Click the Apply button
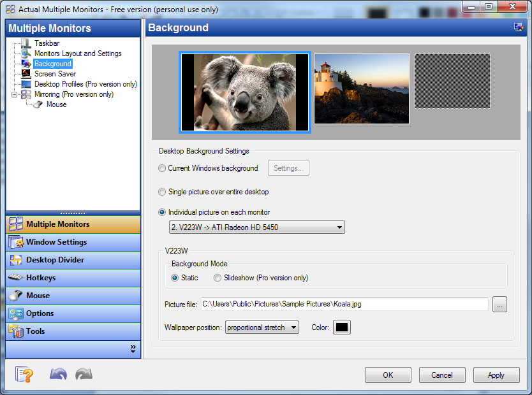Viewport: 532px width, 395px height. (496, 375)
